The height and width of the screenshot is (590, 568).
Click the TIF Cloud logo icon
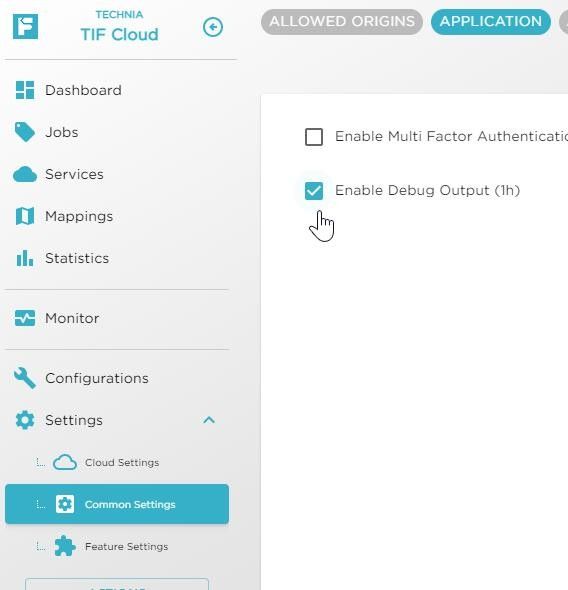[25, 27]
